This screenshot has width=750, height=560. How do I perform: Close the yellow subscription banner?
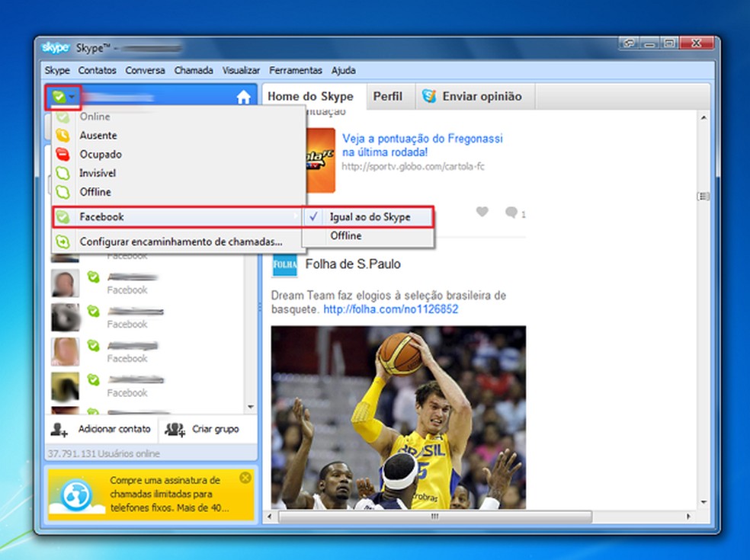[245, 477]
